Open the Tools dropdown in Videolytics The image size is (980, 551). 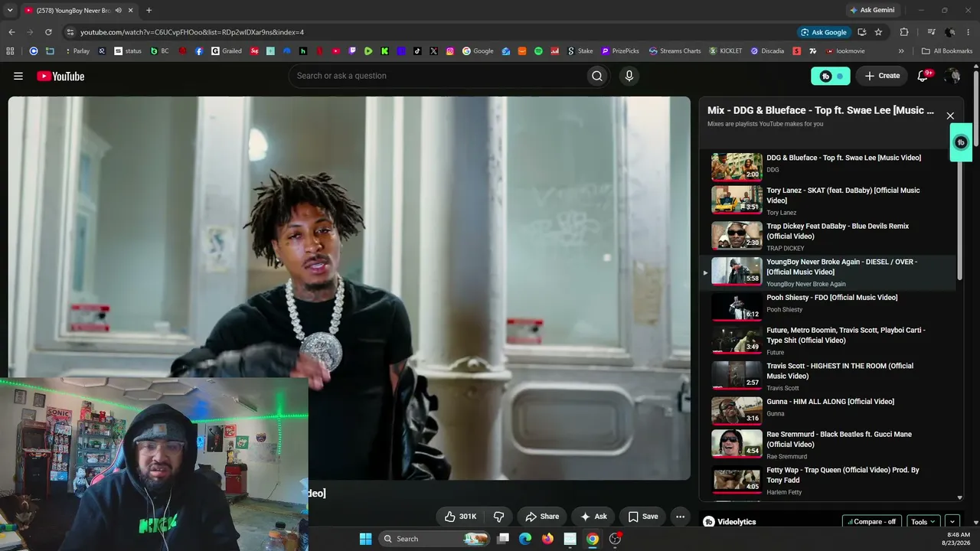923,522
